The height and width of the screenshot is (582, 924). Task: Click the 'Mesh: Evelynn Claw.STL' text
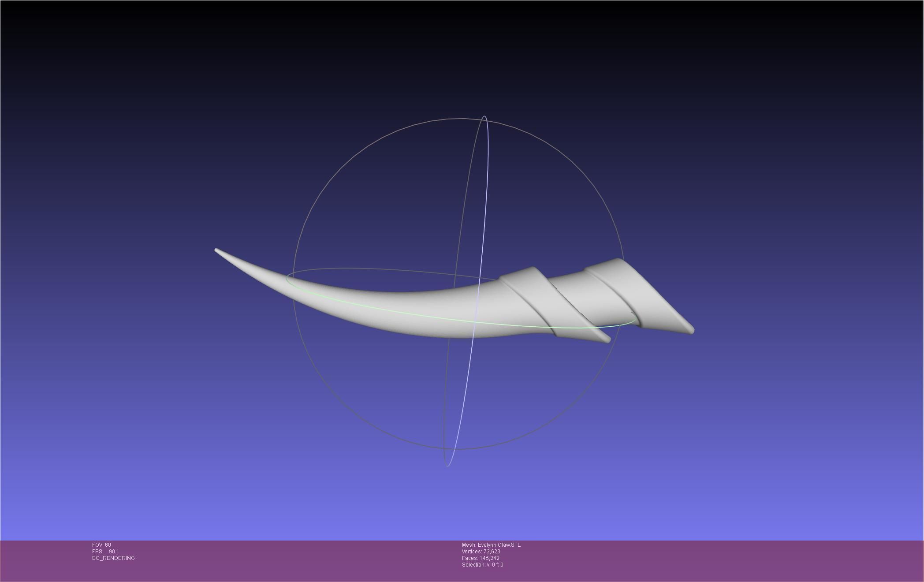tap(491, 545)
